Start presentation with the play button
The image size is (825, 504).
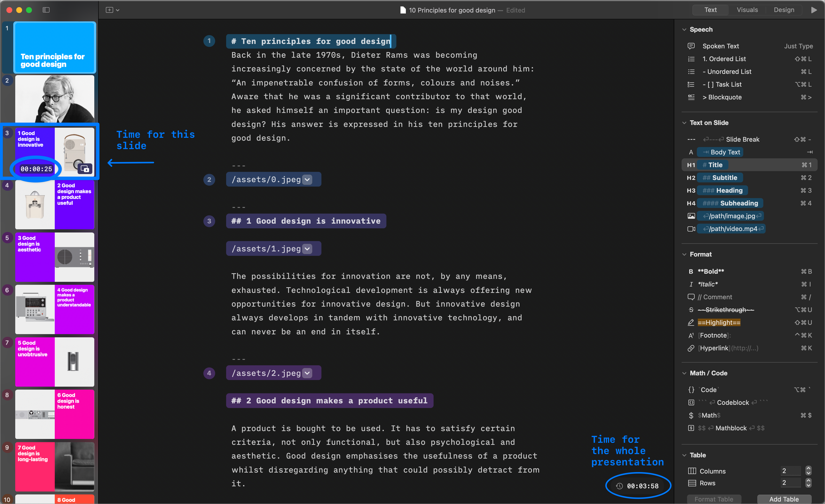814,10
